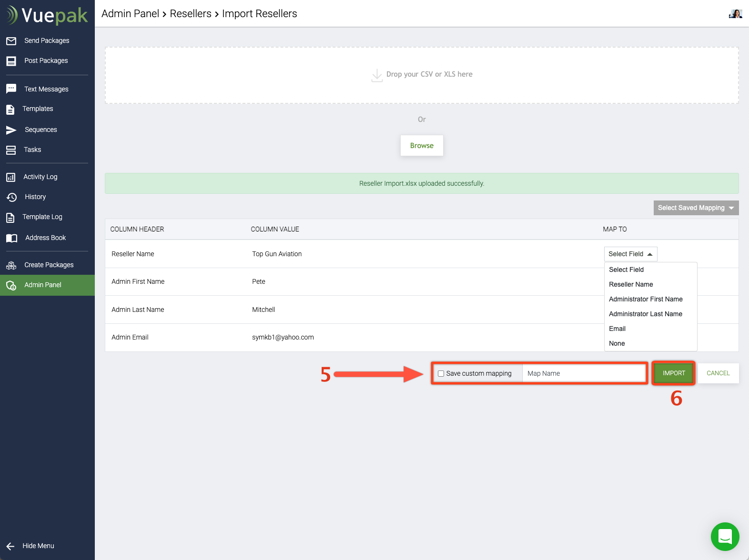Click the green IMPORT button

[x=674, y=373]
